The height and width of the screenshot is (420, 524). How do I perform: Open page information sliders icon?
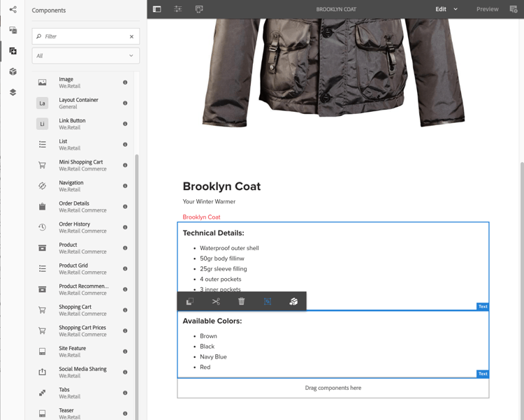(177, 9)
